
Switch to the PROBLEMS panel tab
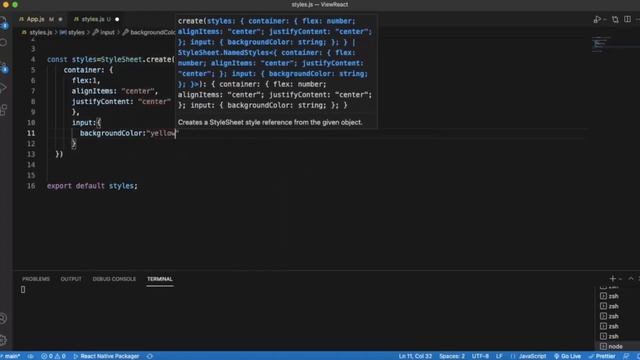pos(36,279)
